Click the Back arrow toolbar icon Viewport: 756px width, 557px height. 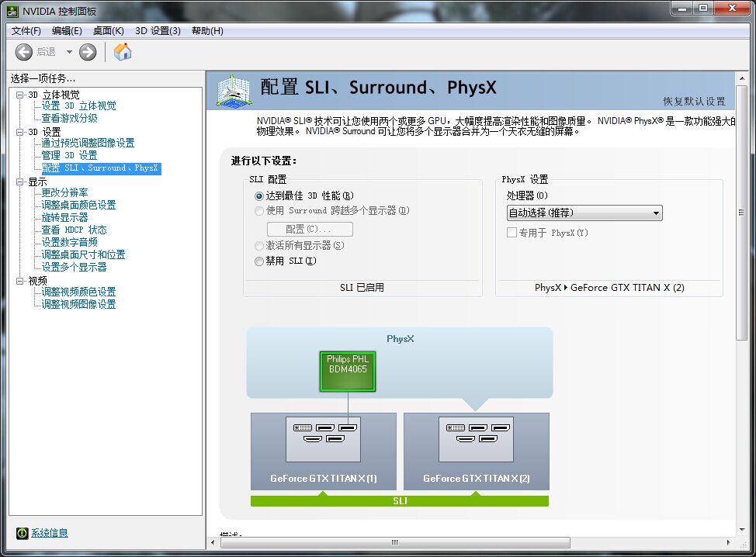[x=23, y=51]
